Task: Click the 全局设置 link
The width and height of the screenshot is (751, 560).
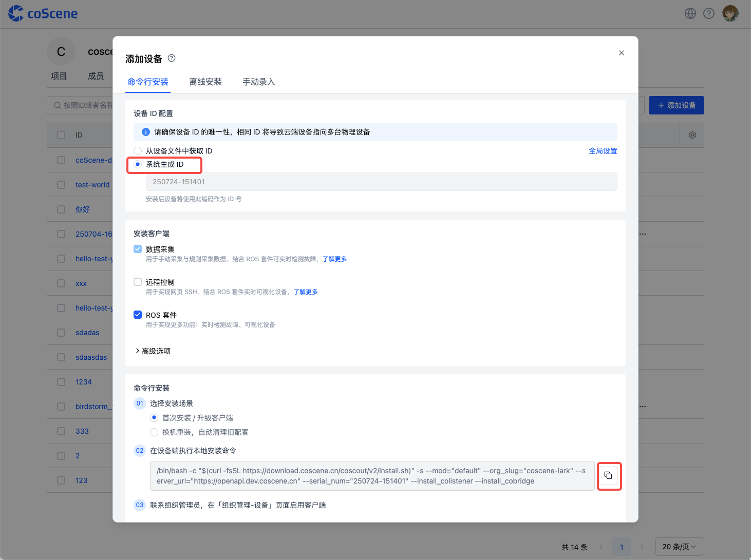Action: (x=603, y=151)
